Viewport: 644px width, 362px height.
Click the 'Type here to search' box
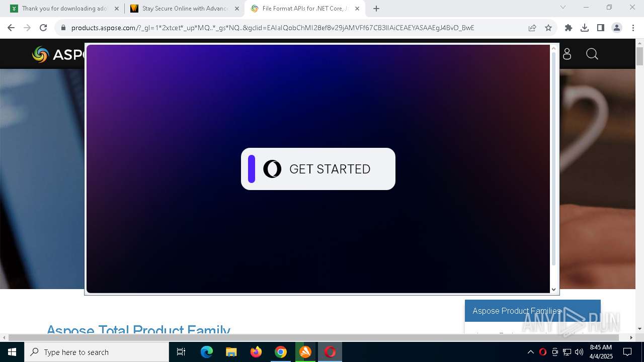click(97, 352)
